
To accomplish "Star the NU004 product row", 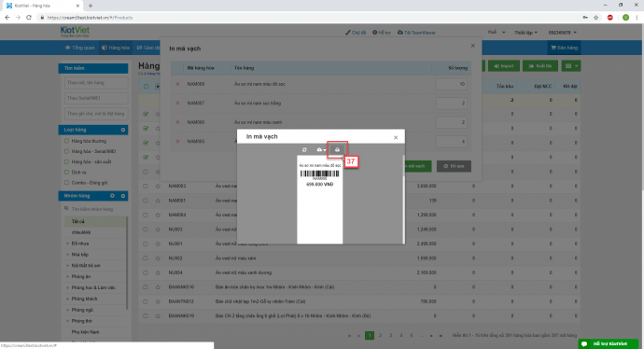I will click(158, 272).
